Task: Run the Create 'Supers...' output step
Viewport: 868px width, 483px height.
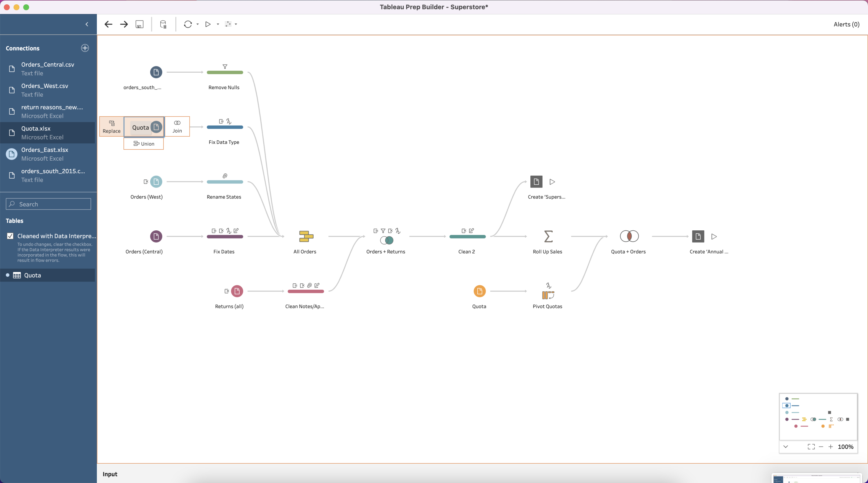Action: tap(552, 182)
